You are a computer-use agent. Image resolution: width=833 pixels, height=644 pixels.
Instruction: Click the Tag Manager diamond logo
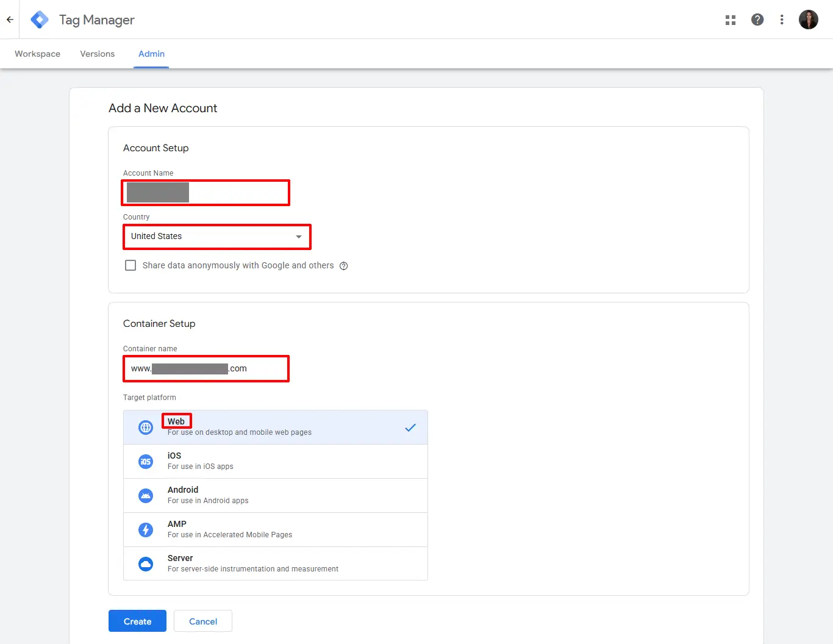[x=40, y=20]
